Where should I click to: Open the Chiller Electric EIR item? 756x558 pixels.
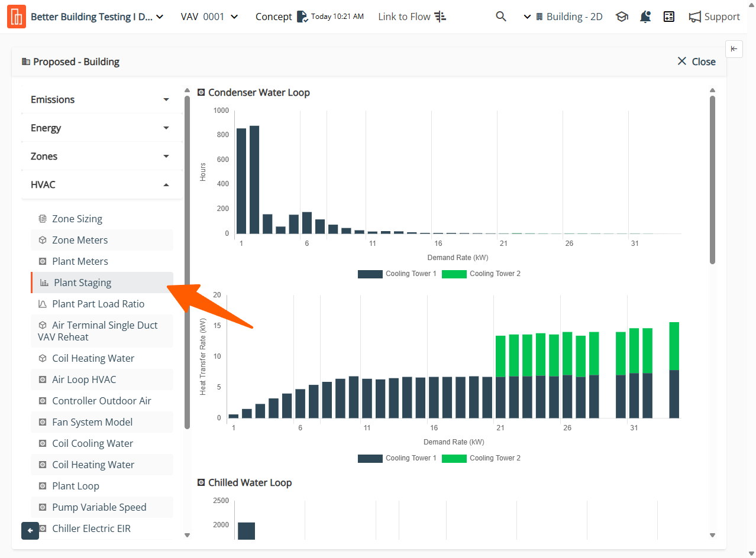91,528
